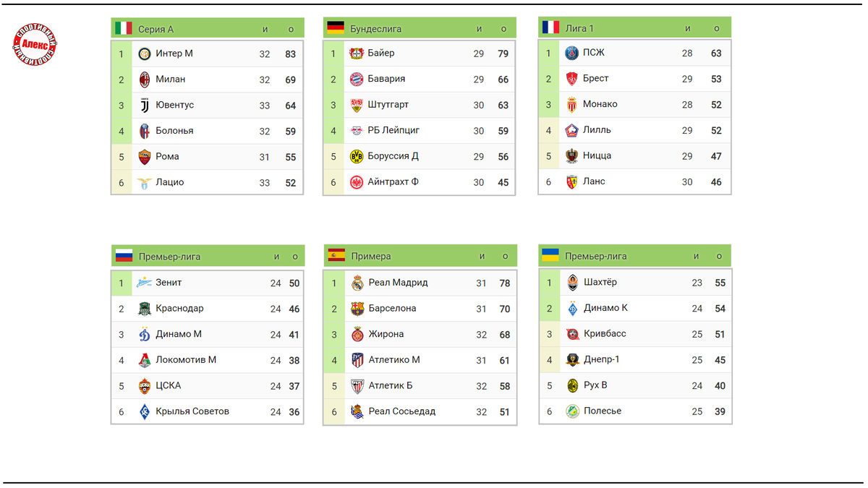This screenshot has width=868, height=488.
Task: Click the Атлетико М team name
Action: click(x=394, y=360)
